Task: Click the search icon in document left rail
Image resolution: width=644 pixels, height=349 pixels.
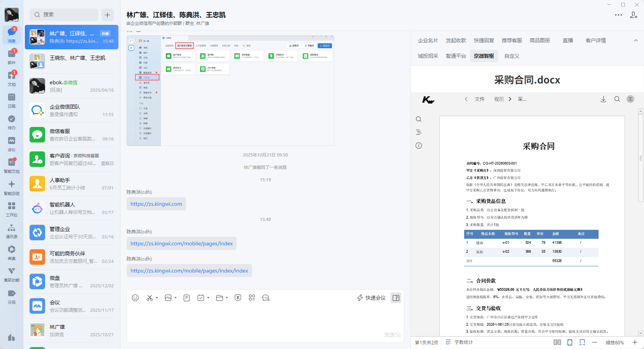Action: pos(419,119)
